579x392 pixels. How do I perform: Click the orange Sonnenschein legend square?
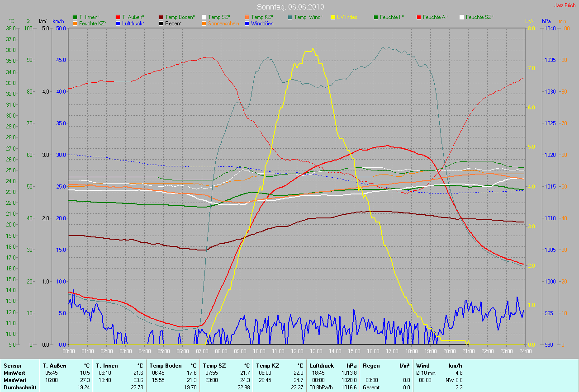[204, 24]
